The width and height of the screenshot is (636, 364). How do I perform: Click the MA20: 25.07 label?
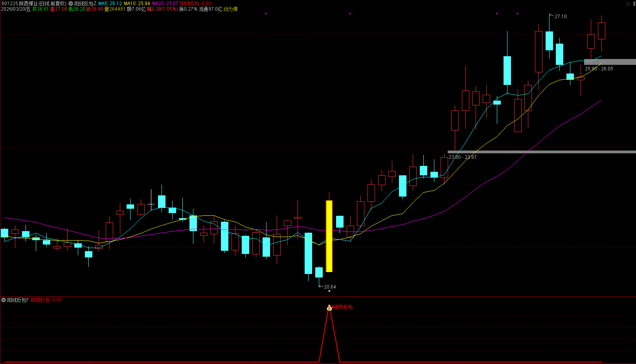pyautogui.click(x=165, y=4)
